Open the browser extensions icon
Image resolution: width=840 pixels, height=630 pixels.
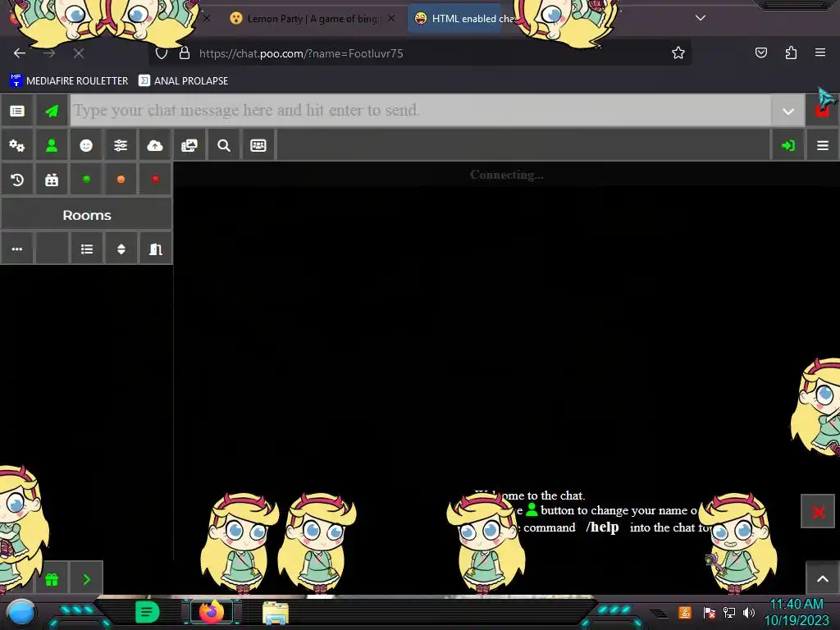pyautogui.click(x=791, y=52)
